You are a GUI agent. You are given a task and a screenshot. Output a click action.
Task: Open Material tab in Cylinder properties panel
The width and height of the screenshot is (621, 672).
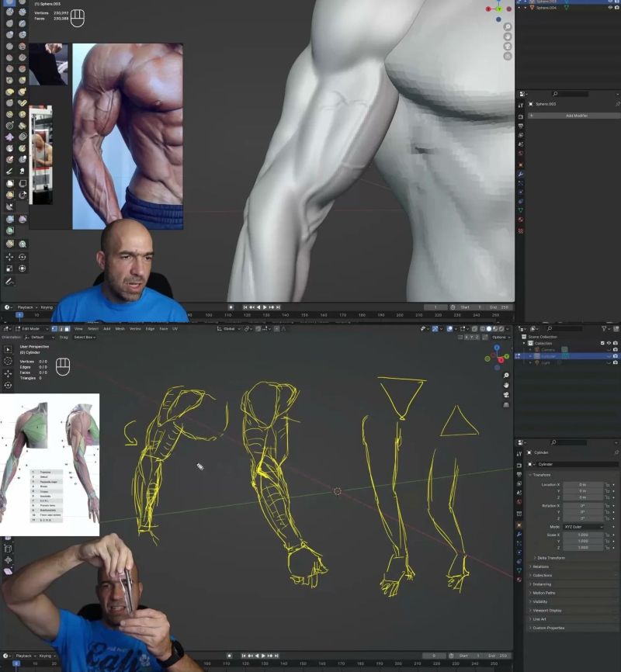[x=519, y=580]
